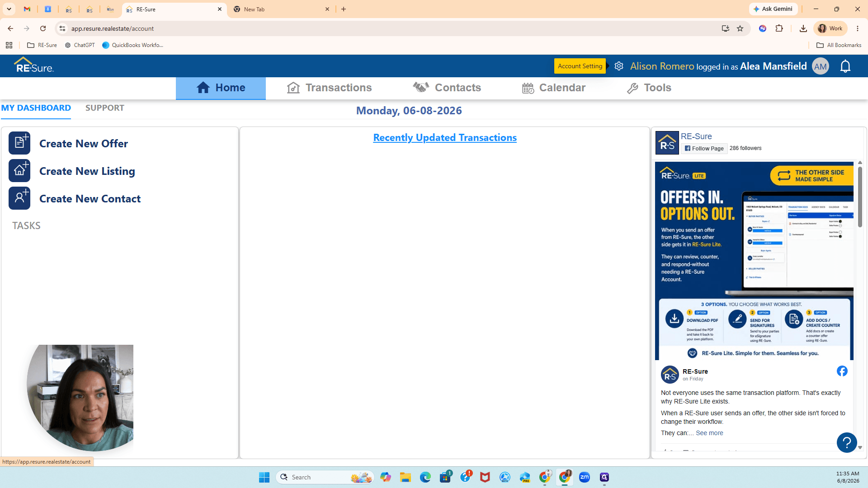Screen dimensions: 868x488
Task: Click the Create New Offer icon
Action: pos(19,143)
